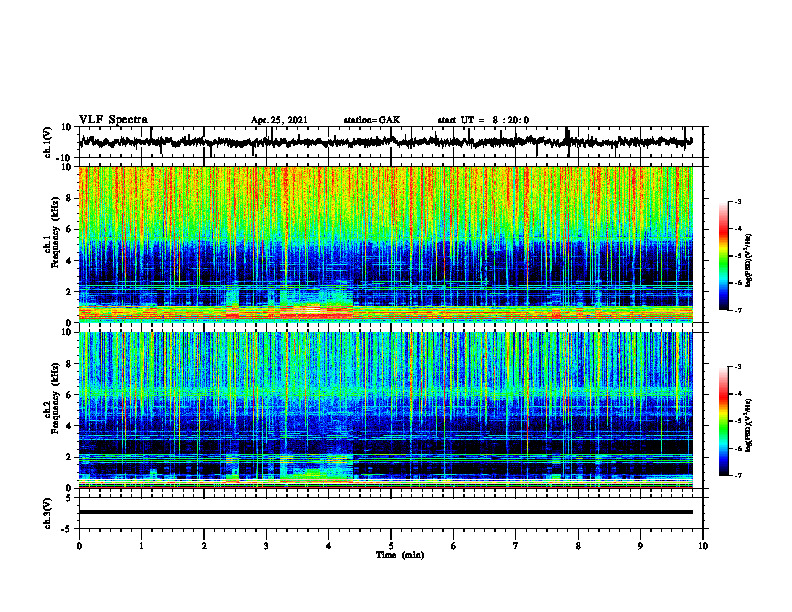Click the "Time (min)" axis title

tap(400, 555)
